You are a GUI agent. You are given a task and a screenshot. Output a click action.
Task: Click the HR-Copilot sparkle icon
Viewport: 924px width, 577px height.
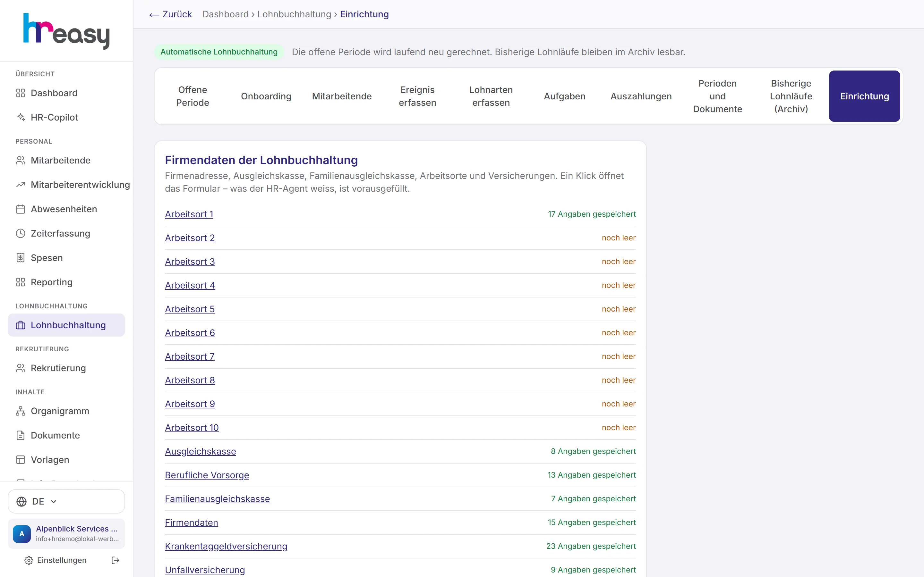click(21, 117)
